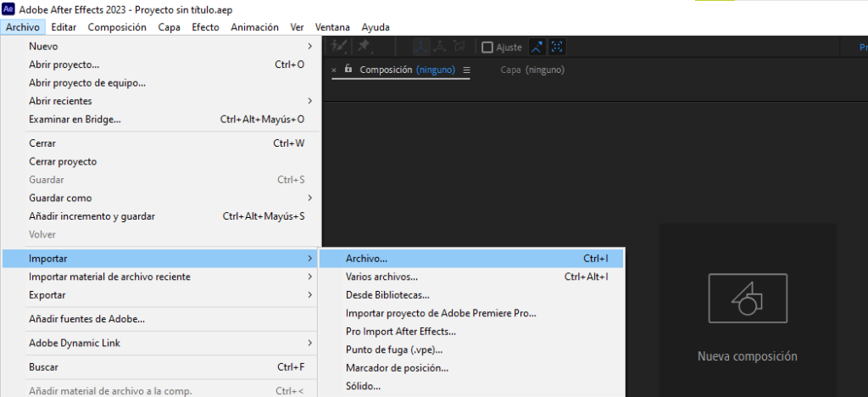Choose Abrir proyecto de equipo...

[x=161, y=83]
